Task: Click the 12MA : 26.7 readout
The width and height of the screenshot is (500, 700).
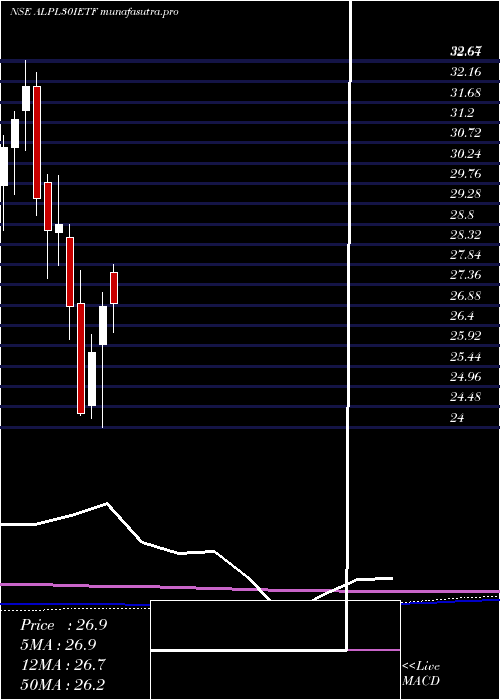Action: [x=63, y=664]
